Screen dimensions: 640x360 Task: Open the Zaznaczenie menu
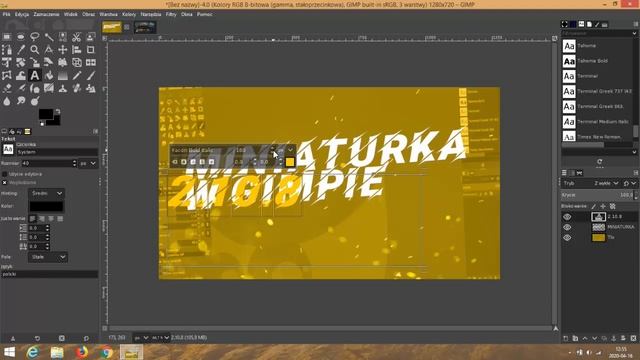point(46,14)
